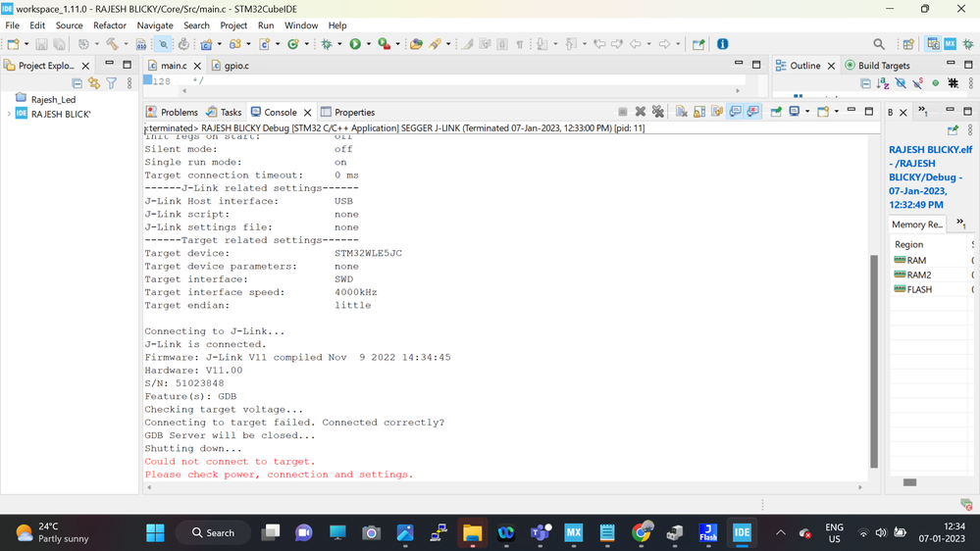Open dropdown arrow next to New icon

[x=26, y=44]
